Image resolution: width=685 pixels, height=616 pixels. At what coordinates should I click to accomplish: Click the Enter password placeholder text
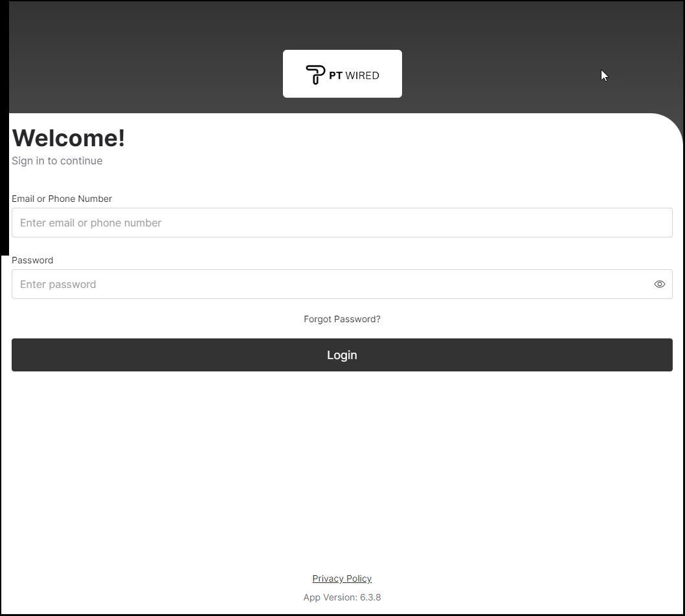pos(58,284)
